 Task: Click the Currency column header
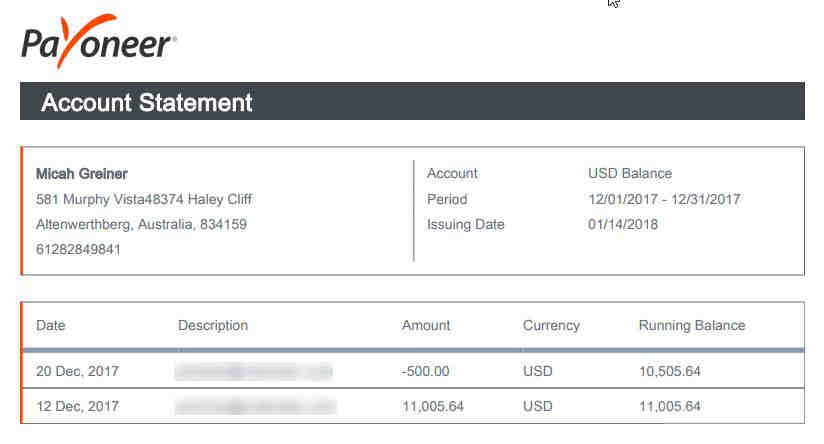[x=551, y=326]
